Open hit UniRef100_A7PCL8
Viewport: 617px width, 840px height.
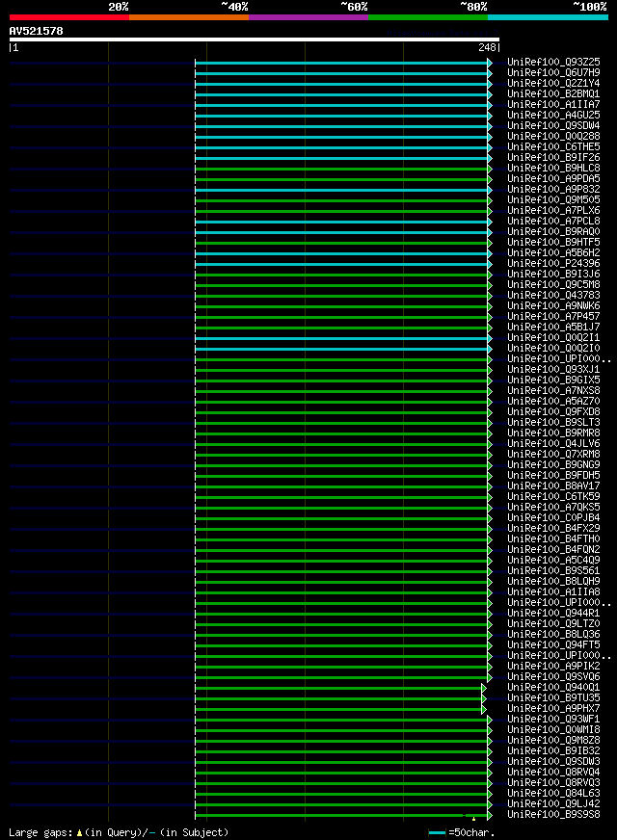click(x=553, y=222)
